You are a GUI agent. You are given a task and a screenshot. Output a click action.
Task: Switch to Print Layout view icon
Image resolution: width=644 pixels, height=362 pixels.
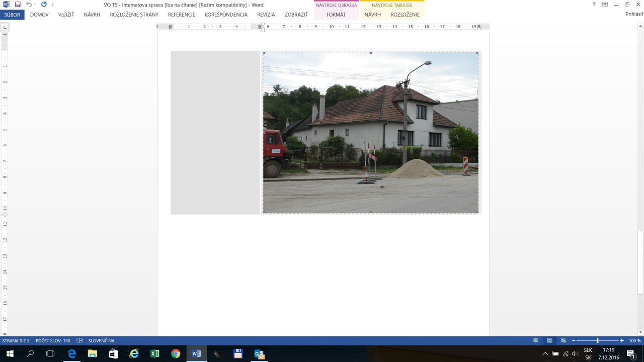[x=550, y=341]
